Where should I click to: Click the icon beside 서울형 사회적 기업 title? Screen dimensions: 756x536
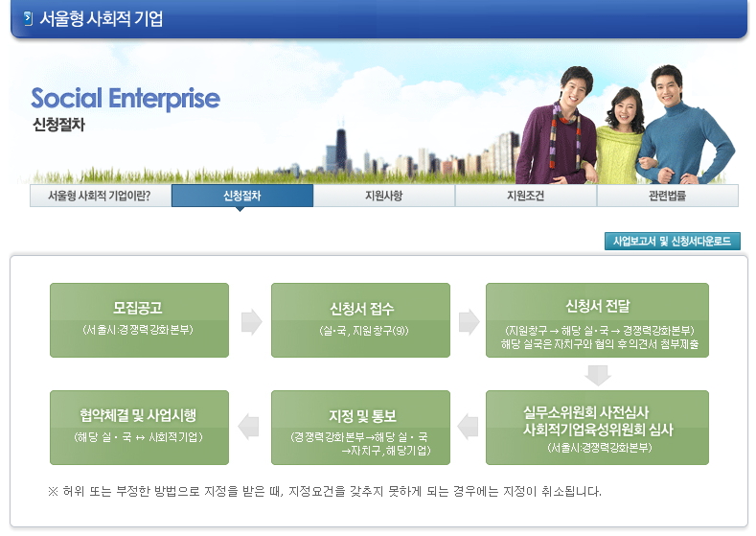[27, 19]
